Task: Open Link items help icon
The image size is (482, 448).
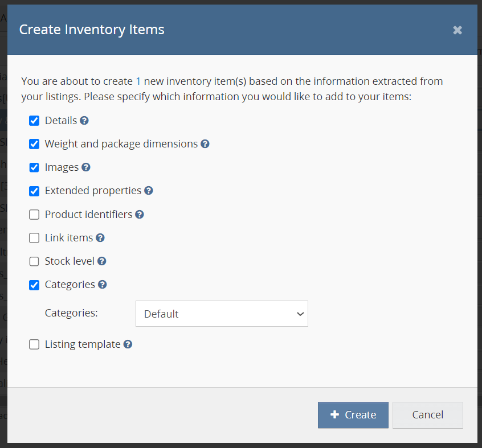Action: 100,238
